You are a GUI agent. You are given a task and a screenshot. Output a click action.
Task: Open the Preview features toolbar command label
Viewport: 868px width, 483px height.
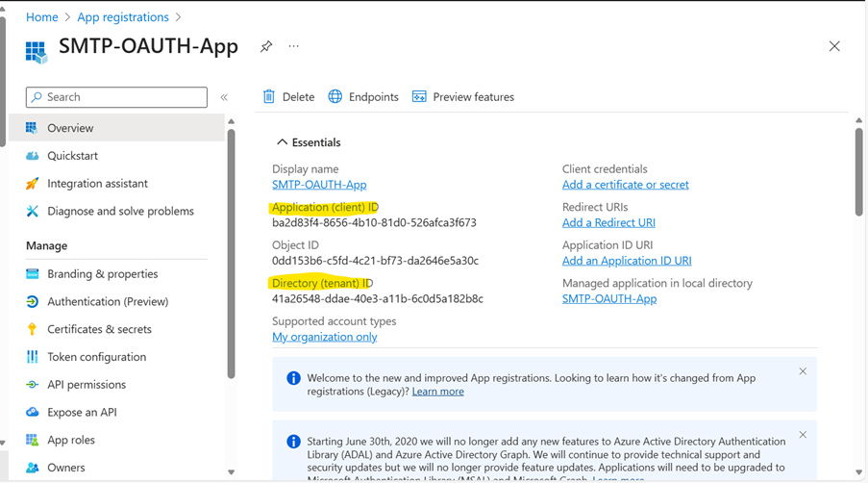[473, 97]
